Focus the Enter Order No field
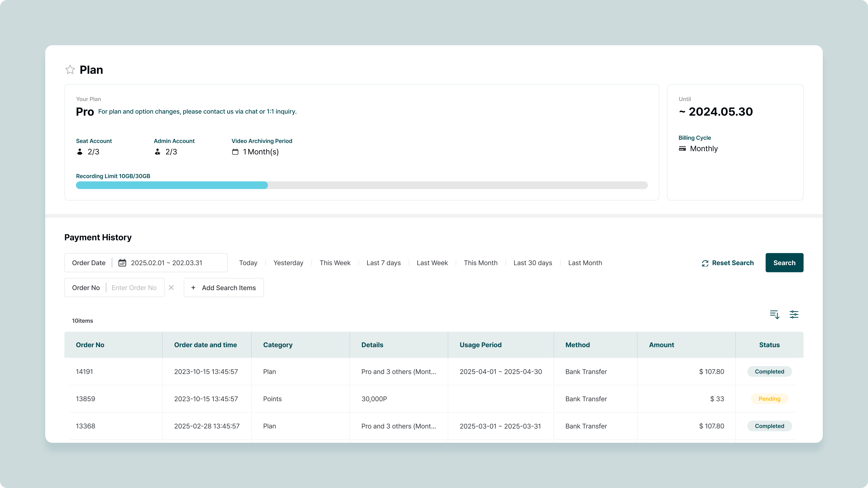Viewport: 868px width, 488px height. coord(134,288)
